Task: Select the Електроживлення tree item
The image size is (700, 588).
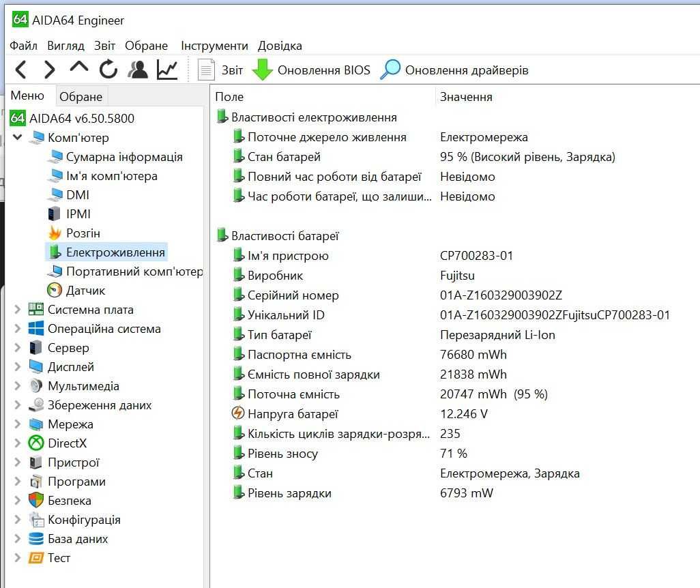Action: 115,252
